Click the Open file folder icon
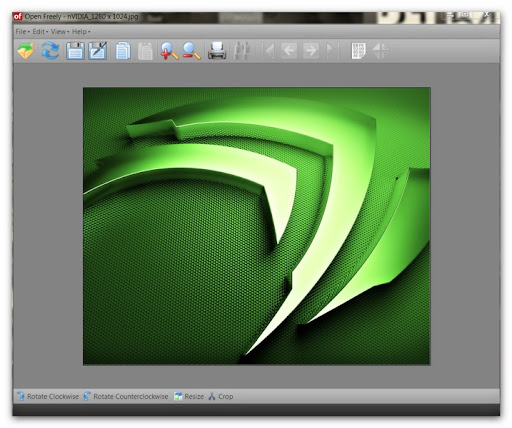 point(26,51)
